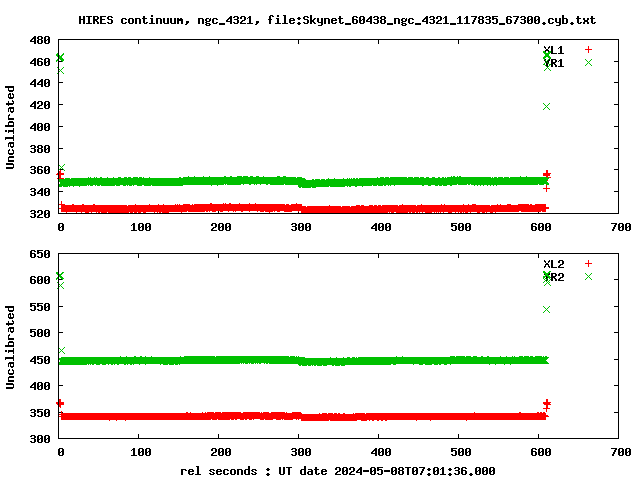640x480 pixels.
Task: Click the 500 x-axis label under the bottom plot
Action: (461, 452)
